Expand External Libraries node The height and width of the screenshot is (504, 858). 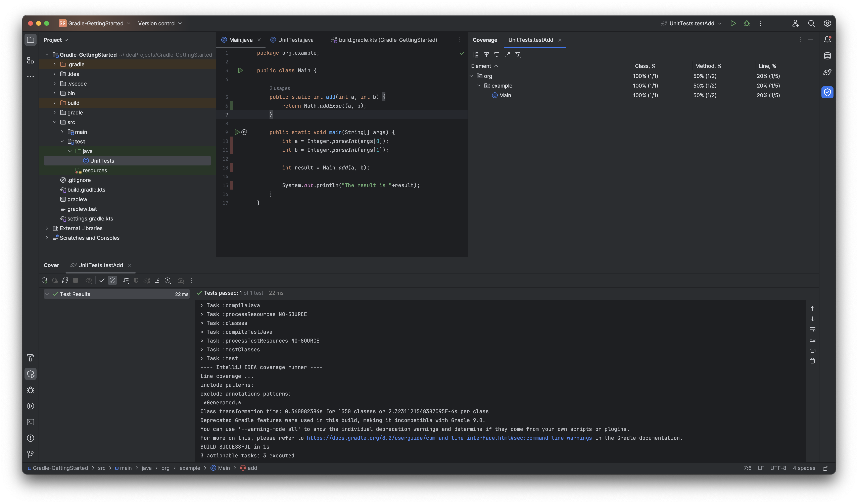47,228
